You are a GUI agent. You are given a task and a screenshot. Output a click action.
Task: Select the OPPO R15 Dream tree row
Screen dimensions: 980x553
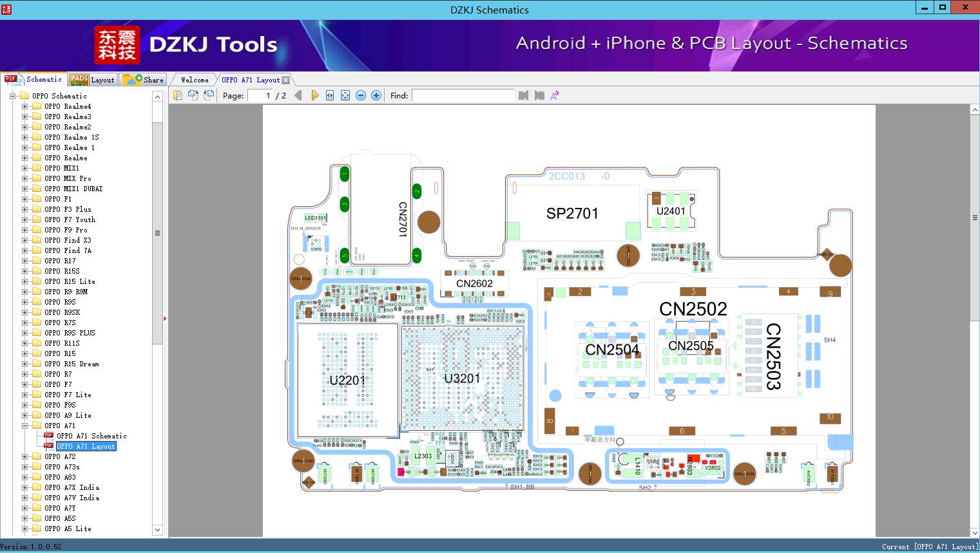coord(72,364)
